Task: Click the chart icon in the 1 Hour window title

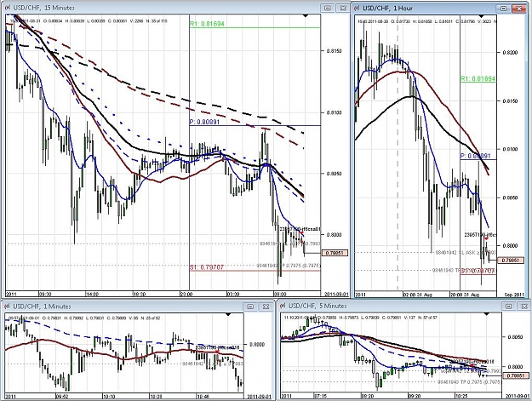Action: [x=358, y=8]
